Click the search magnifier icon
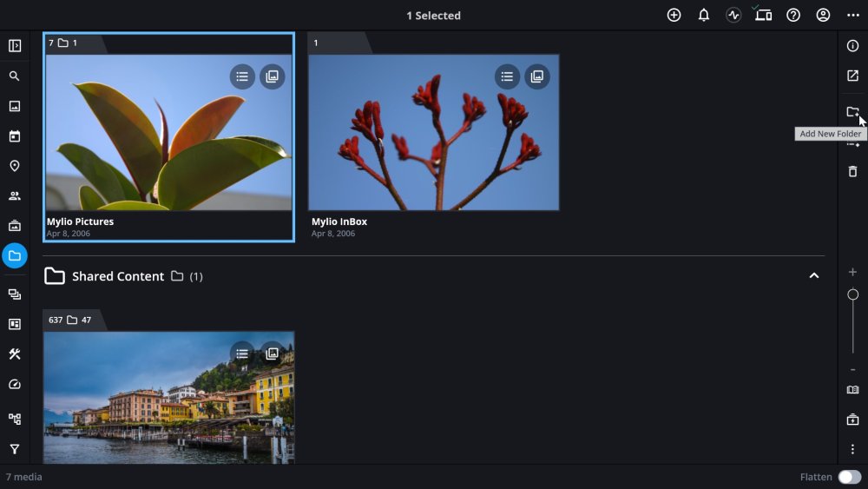868x489 pixels. [15, 76]
